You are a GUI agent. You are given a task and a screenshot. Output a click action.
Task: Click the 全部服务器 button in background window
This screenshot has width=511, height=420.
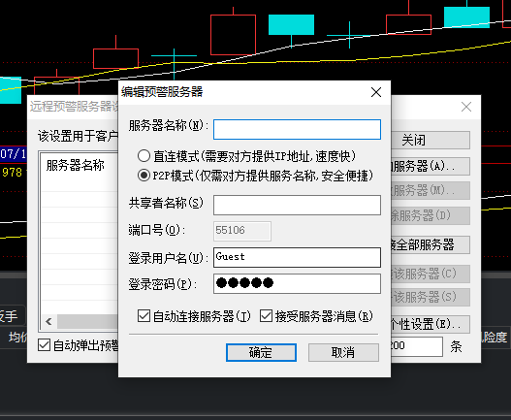[x=431, y=244]
